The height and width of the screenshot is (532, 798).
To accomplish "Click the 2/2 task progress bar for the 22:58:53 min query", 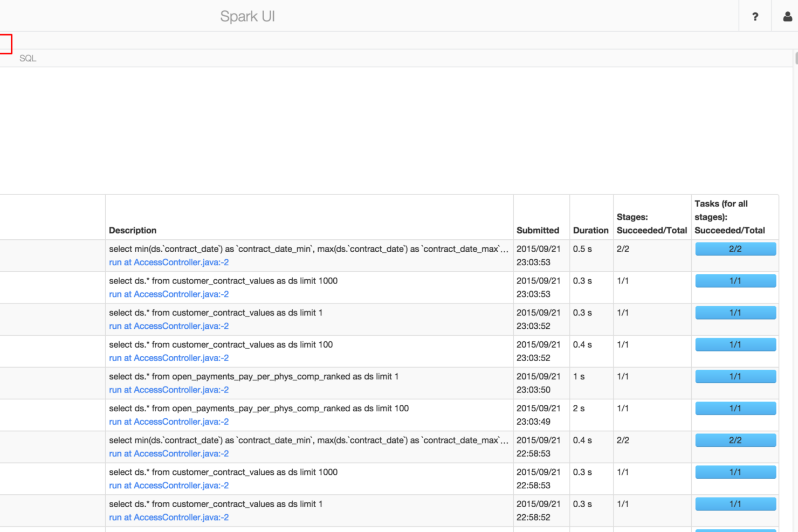I will pos(735,440).
